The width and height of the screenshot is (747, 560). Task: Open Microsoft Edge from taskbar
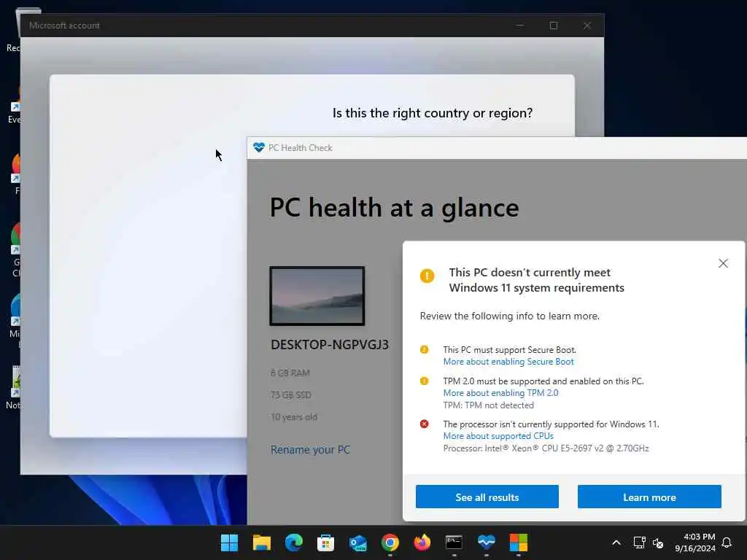(293, 542)
